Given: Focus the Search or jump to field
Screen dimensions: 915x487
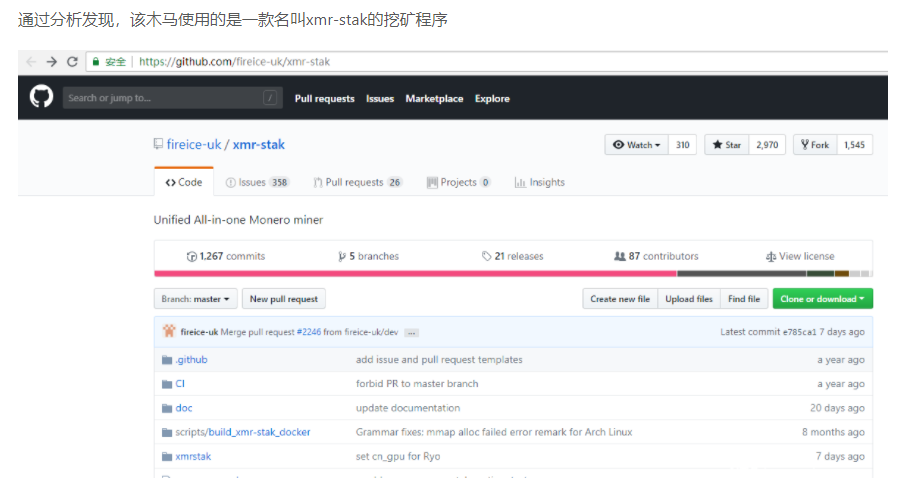Looking at the screenshot, I should point(173,98).
